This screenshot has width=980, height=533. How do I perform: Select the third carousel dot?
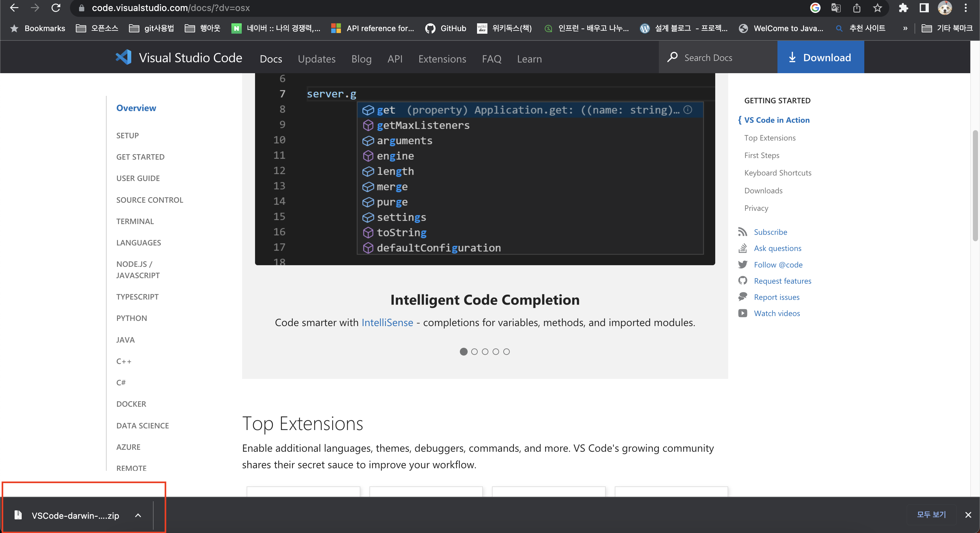coord(485,352)
